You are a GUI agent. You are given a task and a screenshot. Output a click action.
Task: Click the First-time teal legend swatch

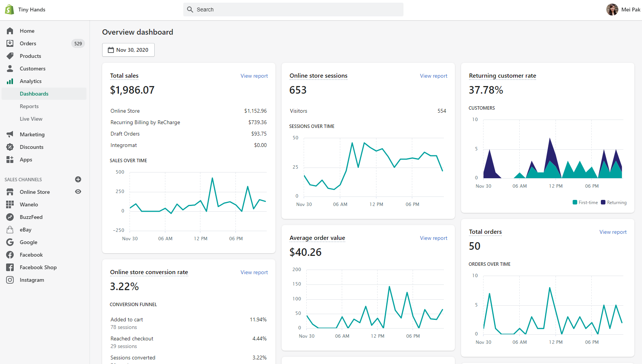coord(575,202)
